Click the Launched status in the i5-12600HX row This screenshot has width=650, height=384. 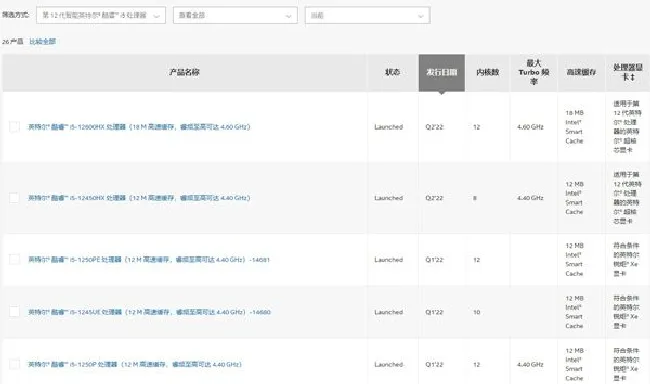(388, 127)
